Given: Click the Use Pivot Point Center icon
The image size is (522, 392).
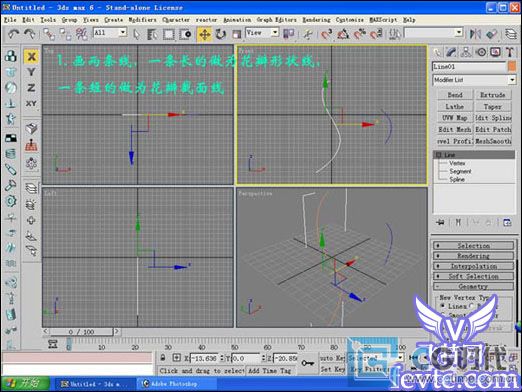Looking at the screenshot, I should [288, 34].
